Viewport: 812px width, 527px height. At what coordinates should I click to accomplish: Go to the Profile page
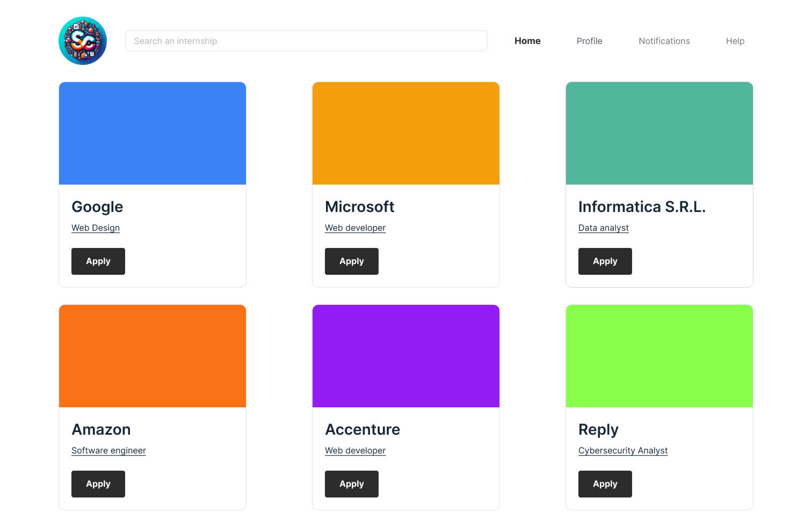589,41
